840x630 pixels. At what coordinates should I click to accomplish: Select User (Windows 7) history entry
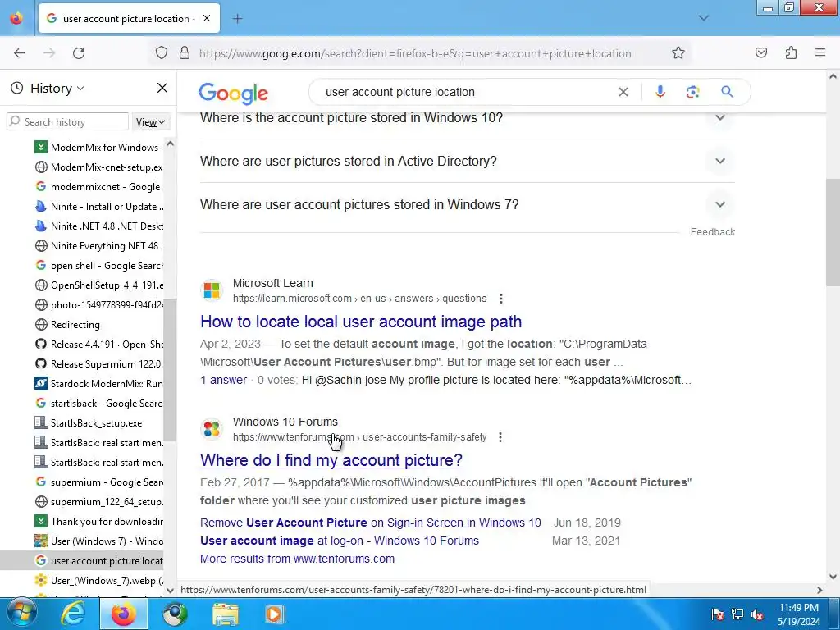98,541
